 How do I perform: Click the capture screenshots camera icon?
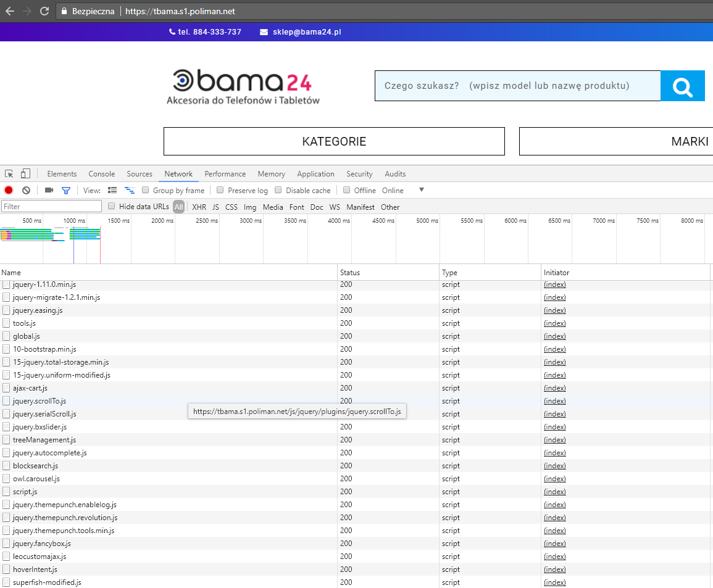point(49,191)
